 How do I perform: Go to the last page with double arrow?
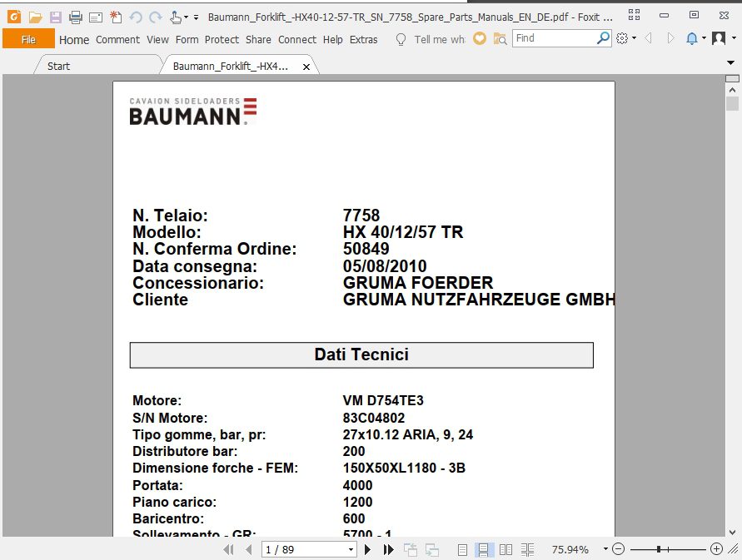387,549
